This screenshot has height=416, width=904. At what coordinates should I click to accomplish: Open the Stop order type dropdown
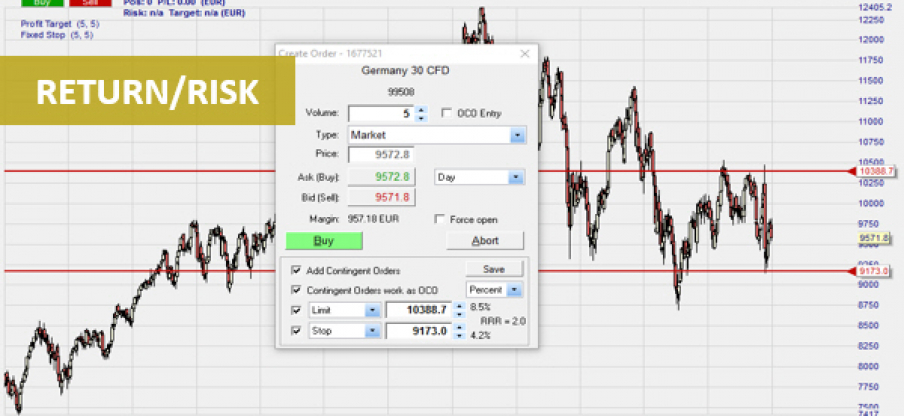(x=372, y=331)
